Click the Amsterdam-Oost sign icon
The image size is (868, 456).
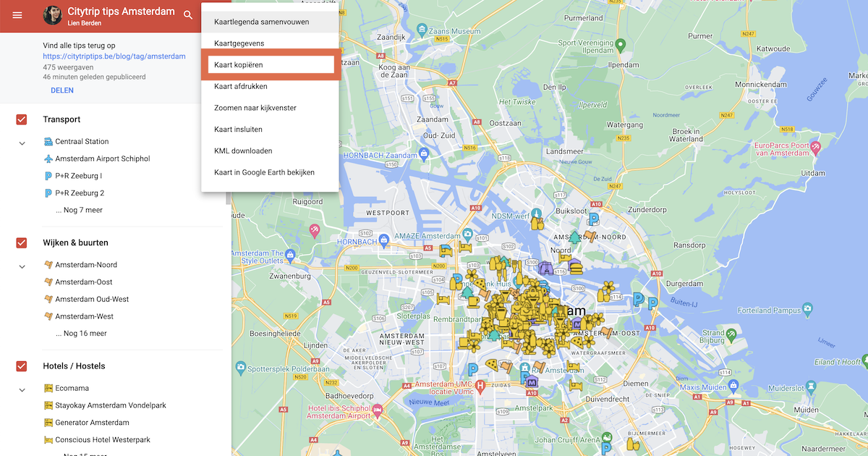point(48,282)
